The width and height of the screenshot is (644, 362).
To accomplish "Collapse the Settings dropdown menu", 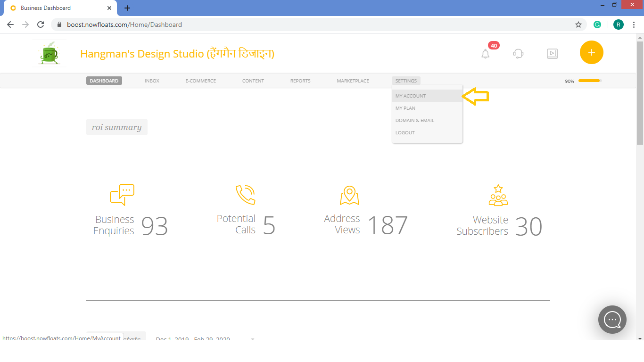I will pyautogui.click(x=406, y=81).
